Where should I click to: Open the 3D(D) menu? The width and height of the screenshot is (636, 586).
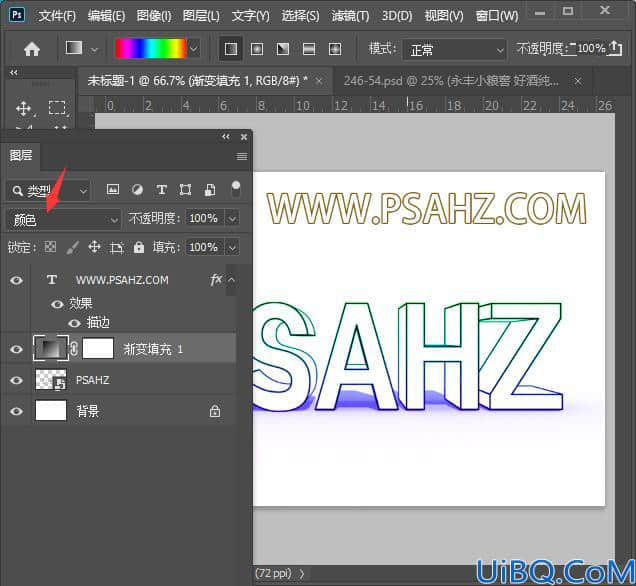coord(397,16)
